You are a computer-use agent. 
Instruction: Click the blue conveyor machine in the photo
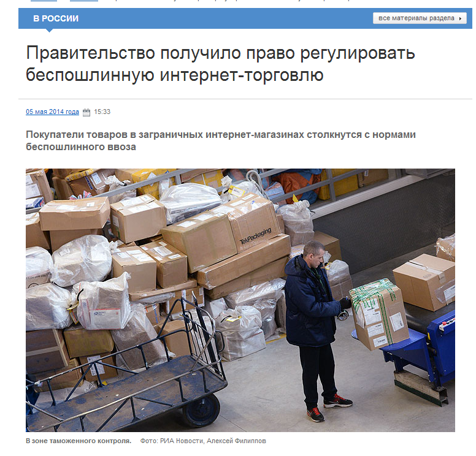[x=422, y=357]
